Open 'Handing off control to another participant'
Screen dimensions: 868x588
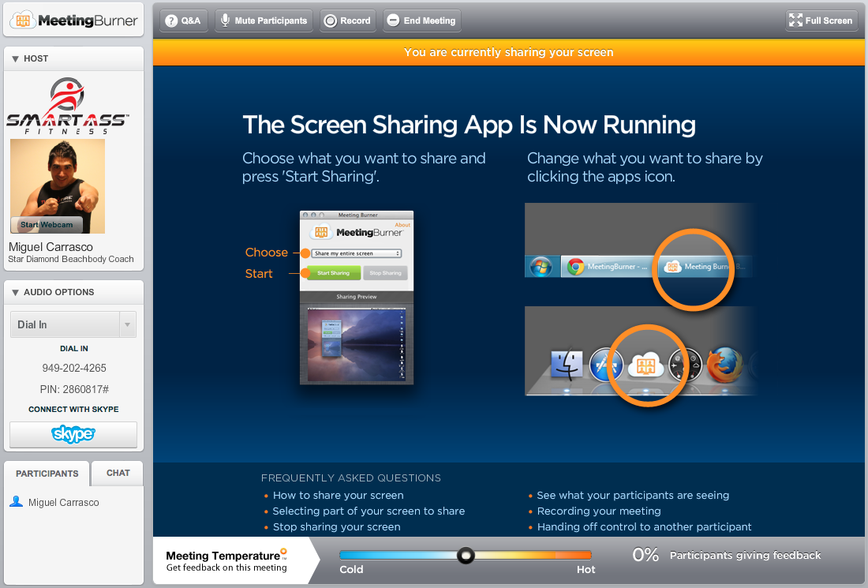pos(645,527)
